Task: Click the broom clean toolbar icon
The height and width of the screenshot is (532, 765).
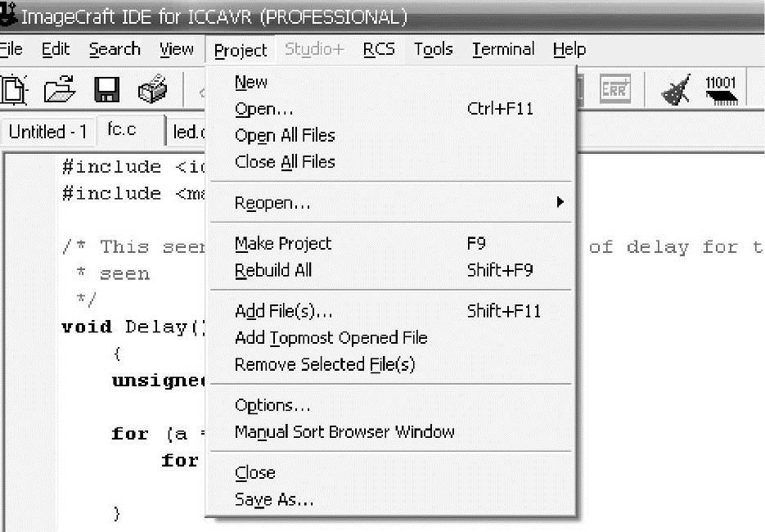Action: [x=675, y=90]
